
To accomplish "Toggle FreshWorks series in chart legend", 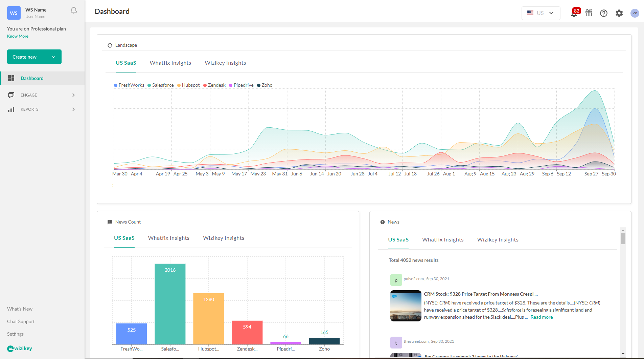I will 129,85.
